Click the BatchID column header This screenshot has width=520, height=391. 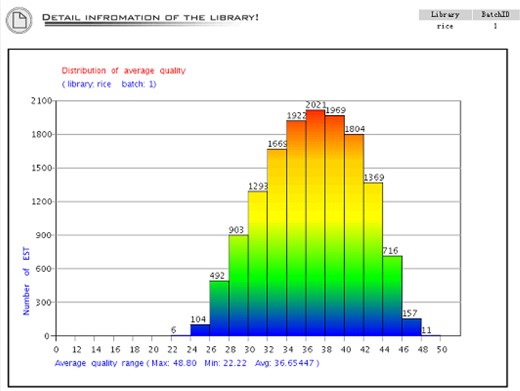click(496, 14)
